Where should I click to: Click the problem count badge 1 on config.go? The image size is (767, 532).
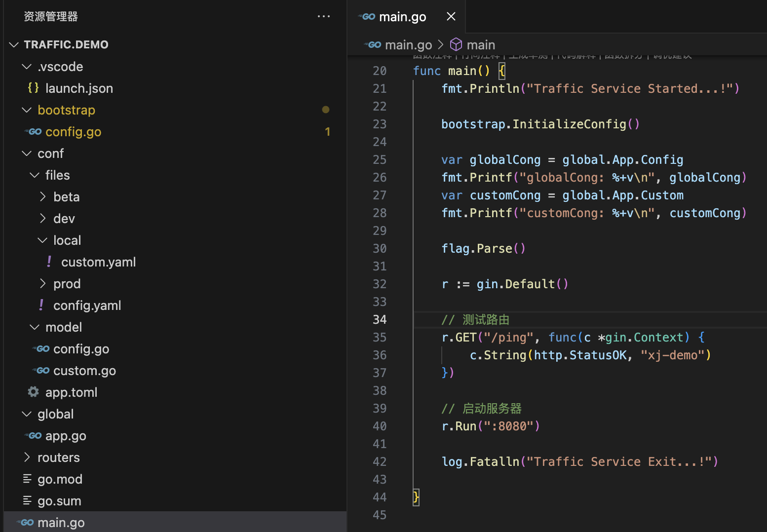pos(327,132)
